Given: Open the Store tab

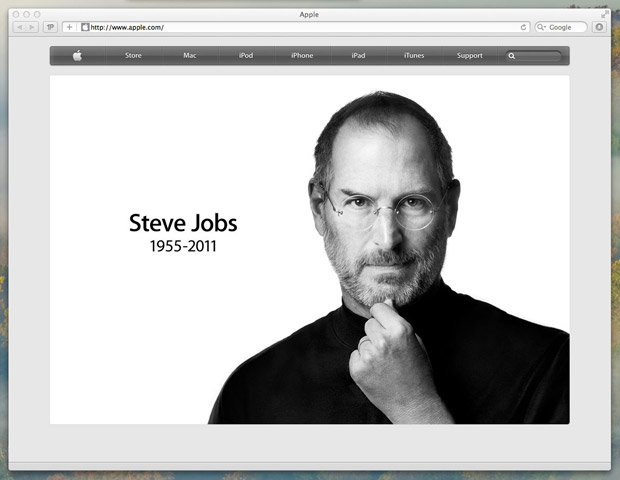Looking at the screenshot, I should point(133,56).
